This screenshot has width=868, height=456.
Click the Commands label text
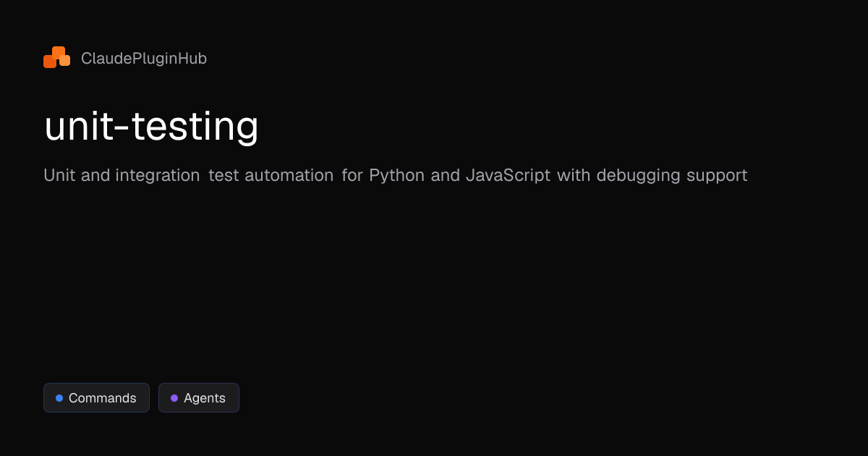click(103, 398)
